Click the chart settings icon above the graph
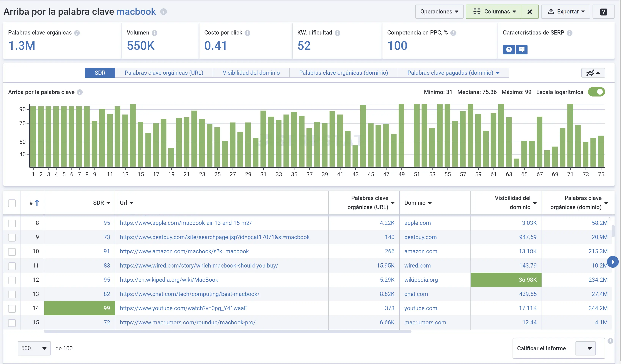Screen dimensions: 621x364 (593, 73)
